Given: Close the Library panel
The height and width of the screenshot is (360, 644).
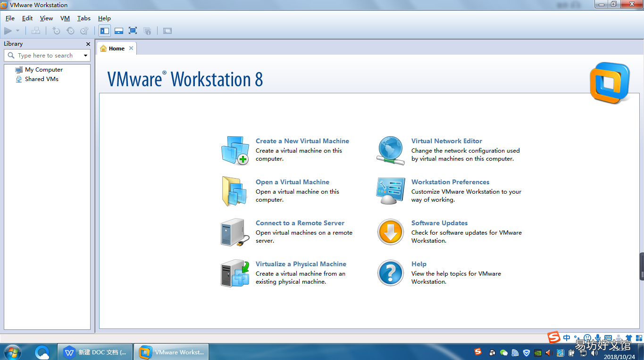Looking at the screenshot, I should click(88, 44).
